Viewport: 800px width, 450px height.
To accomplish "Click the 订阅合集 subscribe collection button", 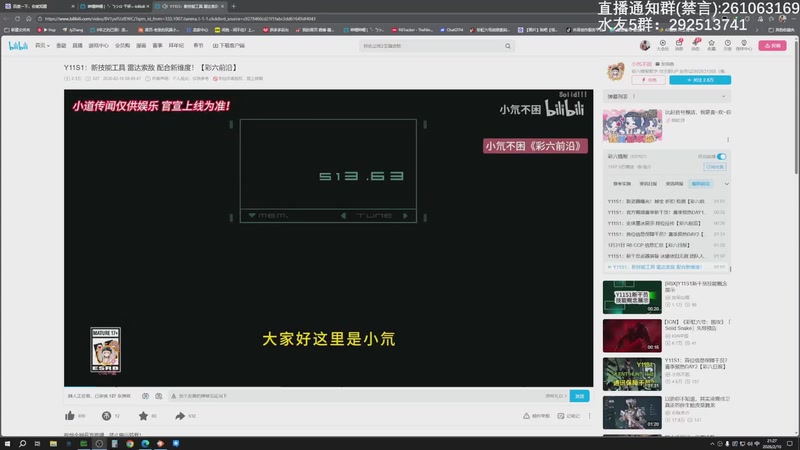I will pyautogui.click(x=715, y=167).
